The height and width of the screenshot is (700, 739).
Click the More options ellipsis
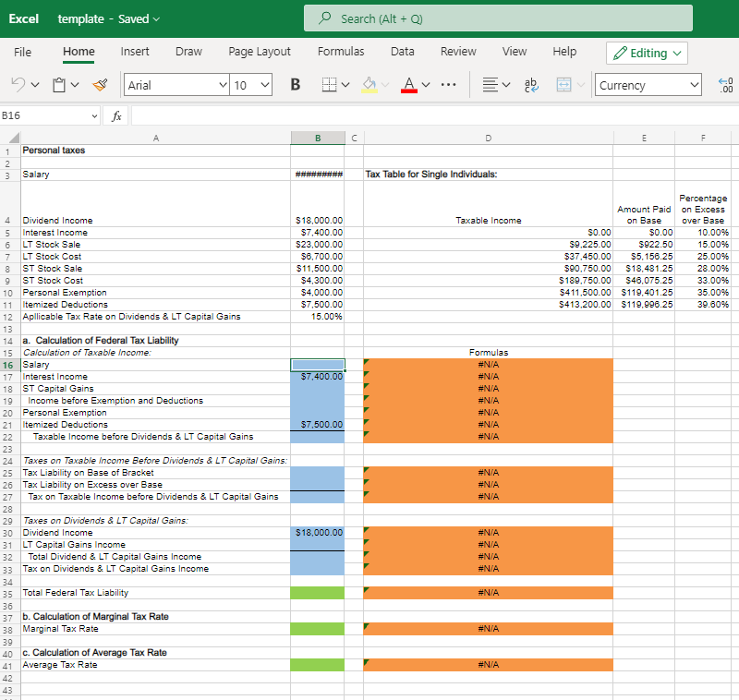click(448, 85)
